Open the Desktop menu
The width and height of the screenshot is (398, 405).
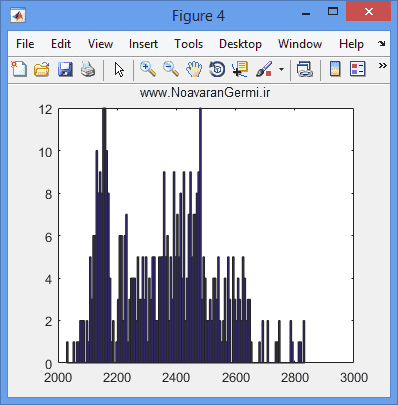point(240,44)
